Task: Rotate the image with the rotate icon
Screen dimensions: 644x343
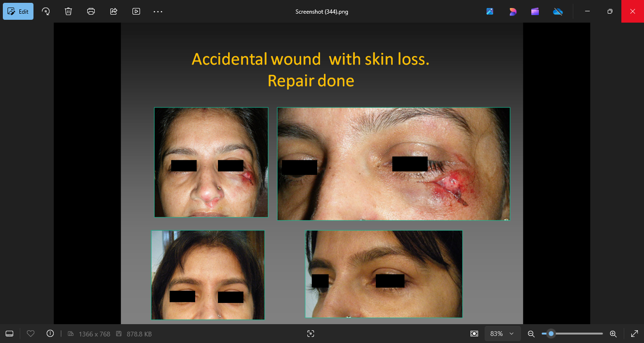Action: (46, 11)
